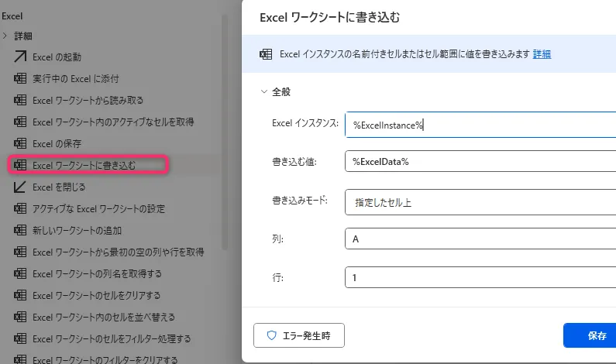This screenshot has height=364, width=616.
Task: Click the Excel ワークシートから読み取る icon
Action: [20, 100]
